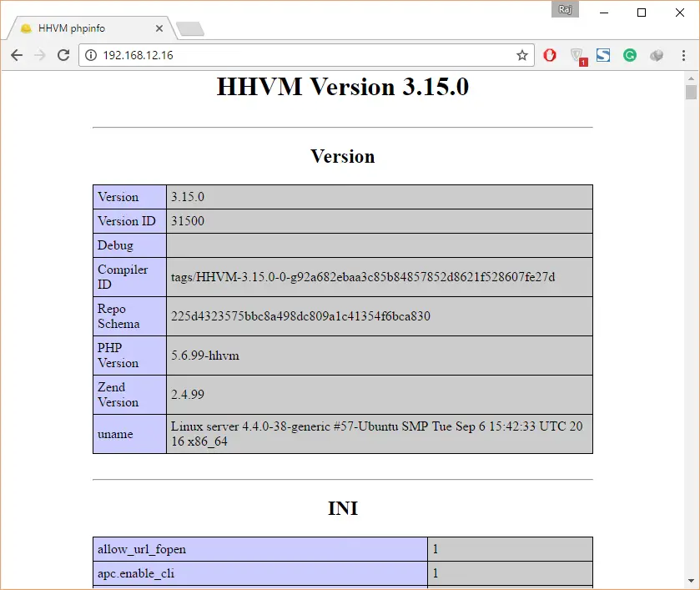Open Chrome's three-dot menu

[682, 55]
